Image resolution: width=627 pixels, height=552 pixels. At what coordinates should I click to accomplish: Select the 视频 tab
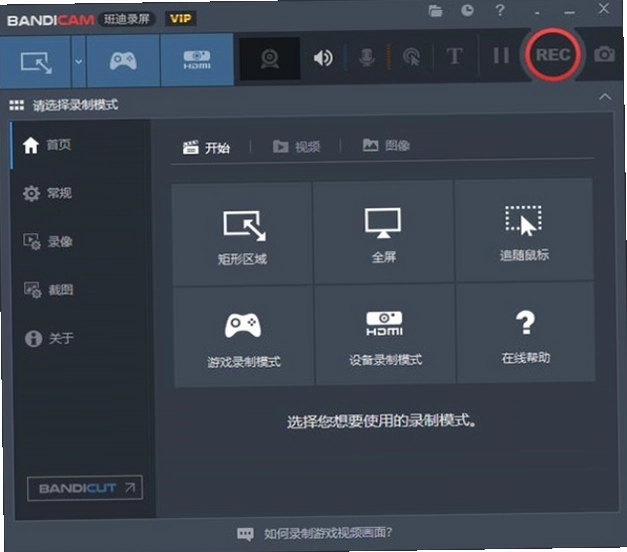click(296, 147)
